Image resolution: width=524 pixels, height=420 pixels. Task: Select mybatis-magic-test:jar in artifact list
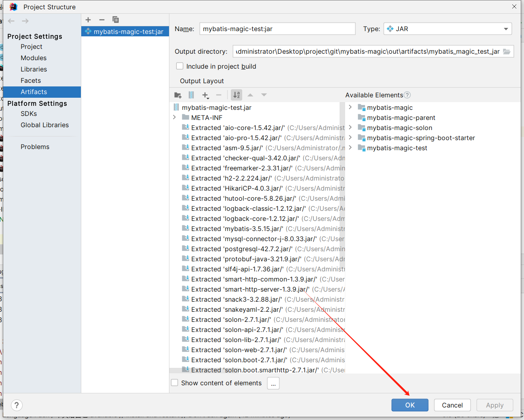tap(125, 31)
